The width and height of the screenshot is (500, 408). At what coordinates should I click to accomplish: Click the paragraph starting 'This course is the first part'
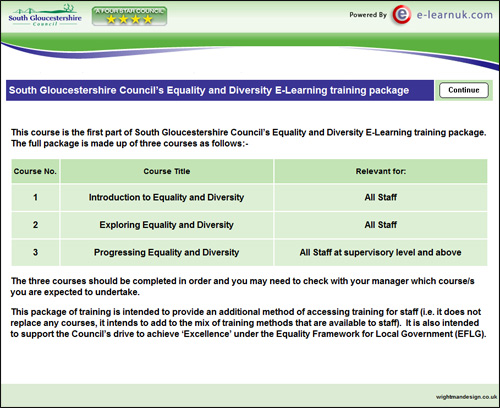tap(248, 138)
